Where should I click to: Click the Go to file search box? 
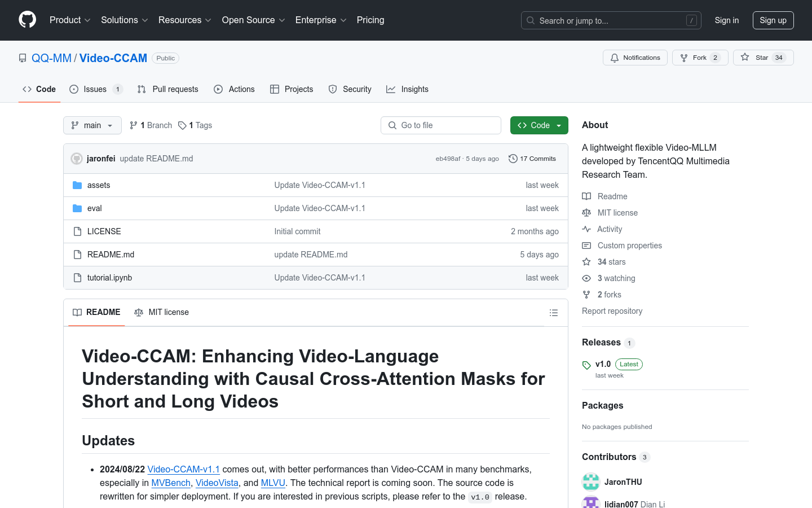coord(441,125)
